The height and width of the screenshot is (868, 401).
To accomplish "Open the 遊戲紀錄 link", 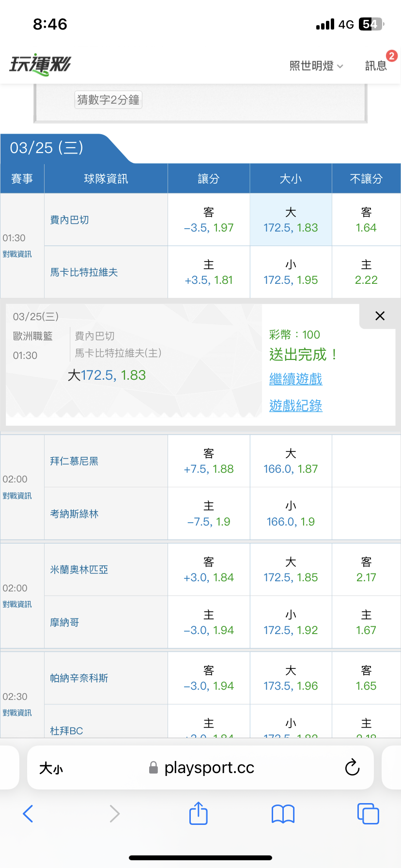I will point(295,405).
